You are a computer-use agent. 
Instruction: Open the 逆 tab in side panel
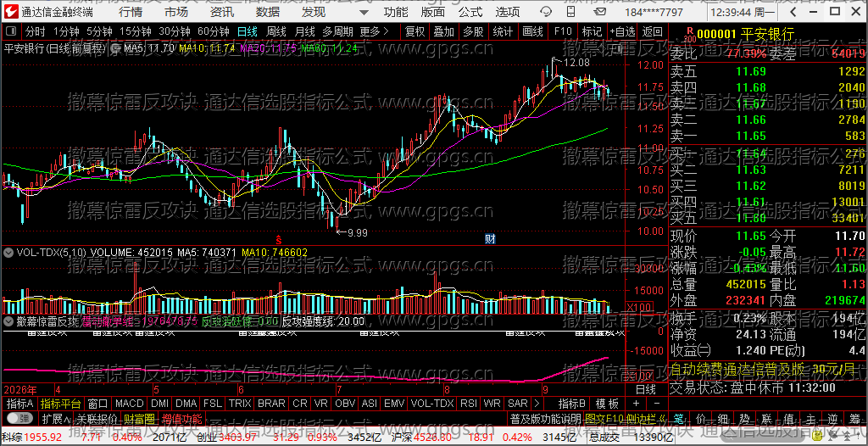[832, 418]
